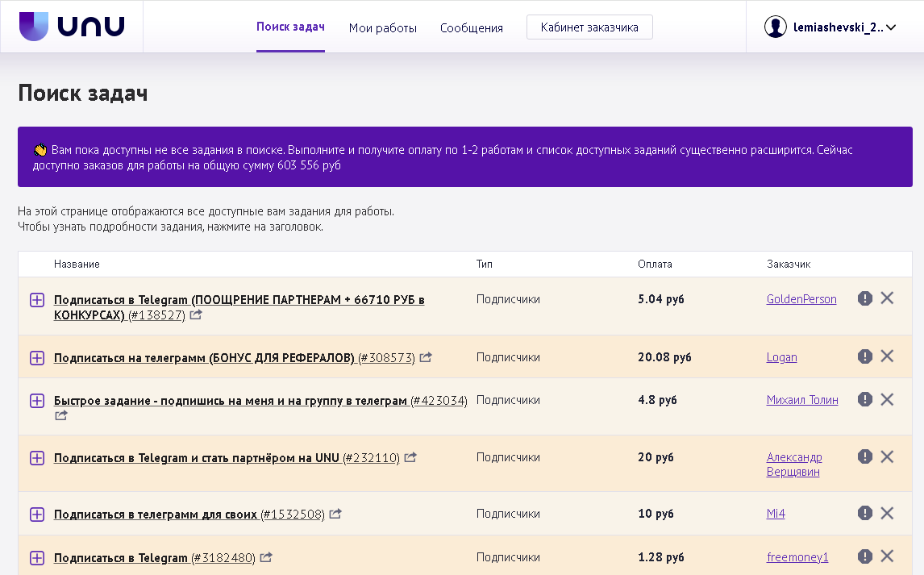Expand task #1532508 with the plus icon
Viewport: 924px width, 575px height.
pyautogui.click(x=37, y=515)
